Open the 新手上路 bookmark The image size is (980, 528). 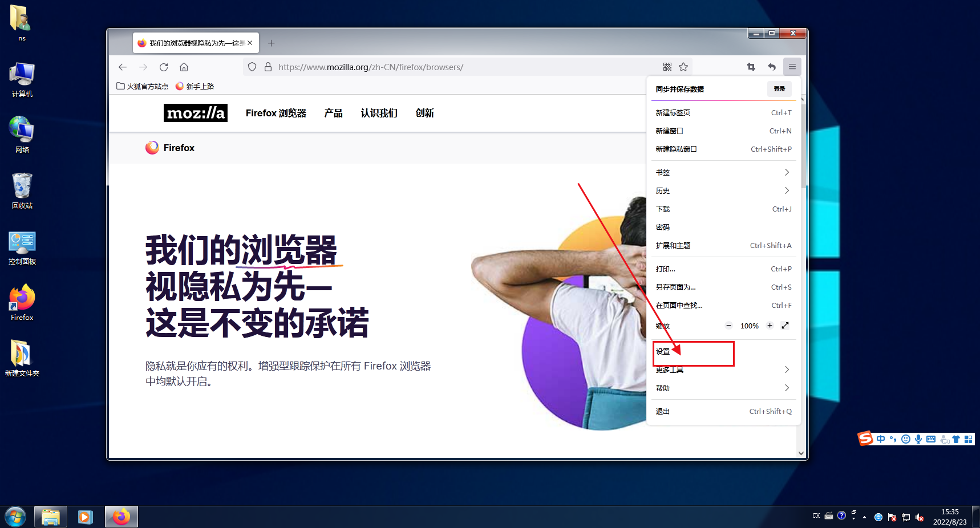[x=195, y=86]
